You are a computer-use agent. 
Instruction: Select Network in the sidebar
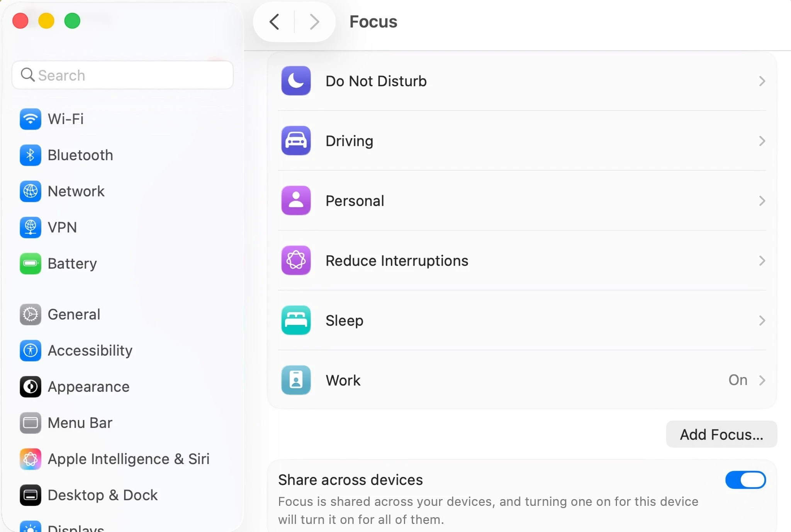(122, 191)
